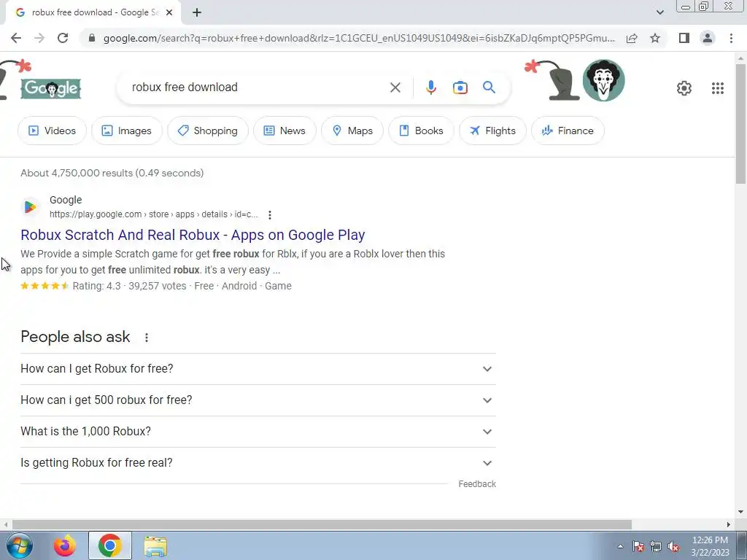Image resolution: width=747 pixels, height=560 pixels.
Task: Search by image with camera icon
Action: (460, 87)
